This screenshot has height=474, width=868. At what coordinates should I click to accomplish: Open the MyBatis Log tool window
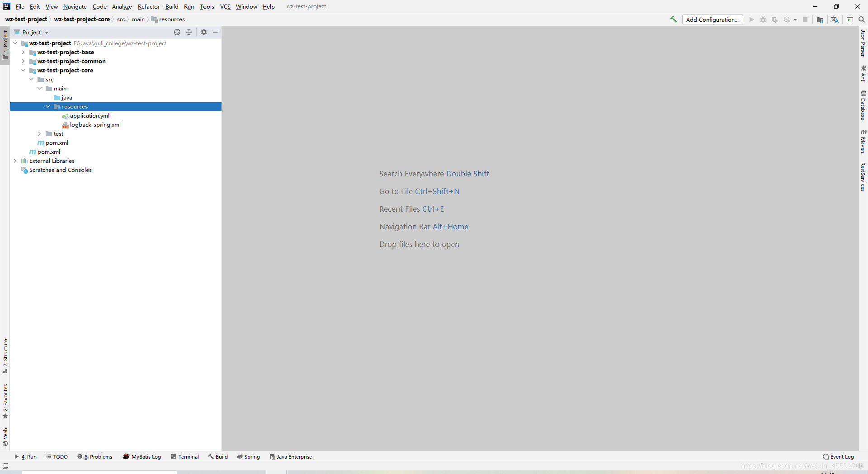click(x=142, y=456)
